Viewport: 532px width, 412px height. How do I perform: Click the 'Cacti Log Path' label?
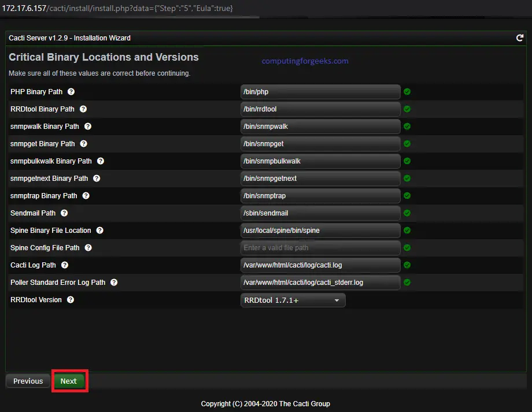click(x=33, y=265)
